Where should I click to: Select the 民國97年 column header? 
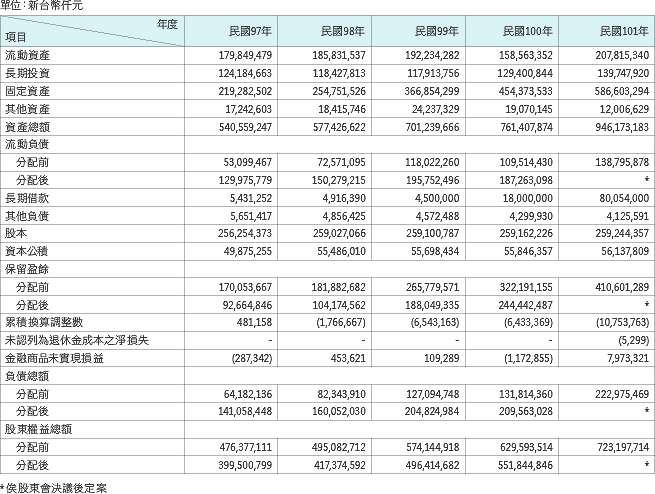pos(250,31)
